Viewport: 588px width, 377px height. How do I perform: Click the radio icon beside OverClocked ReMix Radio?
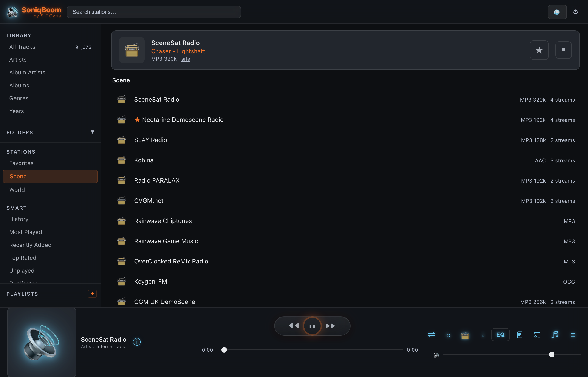[122, 261]
